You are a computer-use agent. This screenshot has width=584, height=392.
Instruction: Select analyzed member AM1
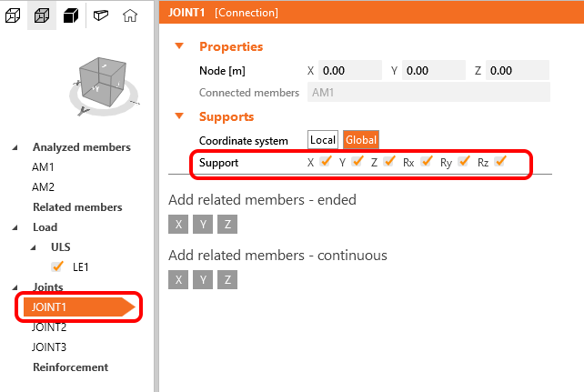click(43, 167)
